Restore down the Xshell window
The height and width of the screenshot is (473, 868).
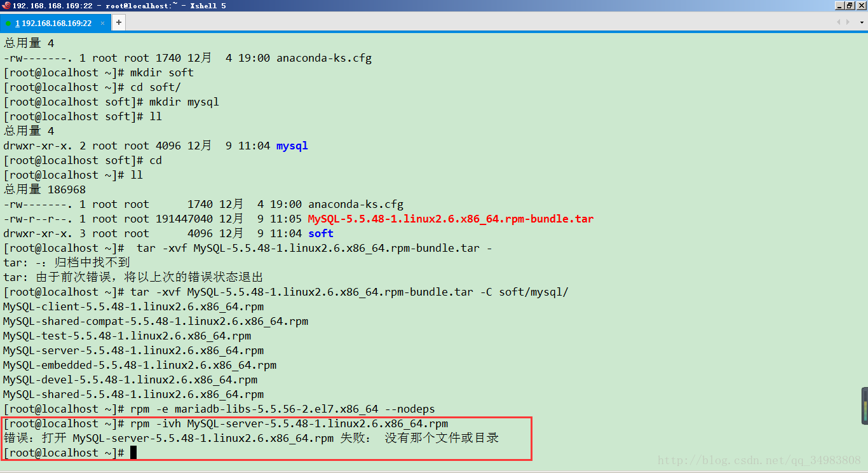[x=850, y=6]
